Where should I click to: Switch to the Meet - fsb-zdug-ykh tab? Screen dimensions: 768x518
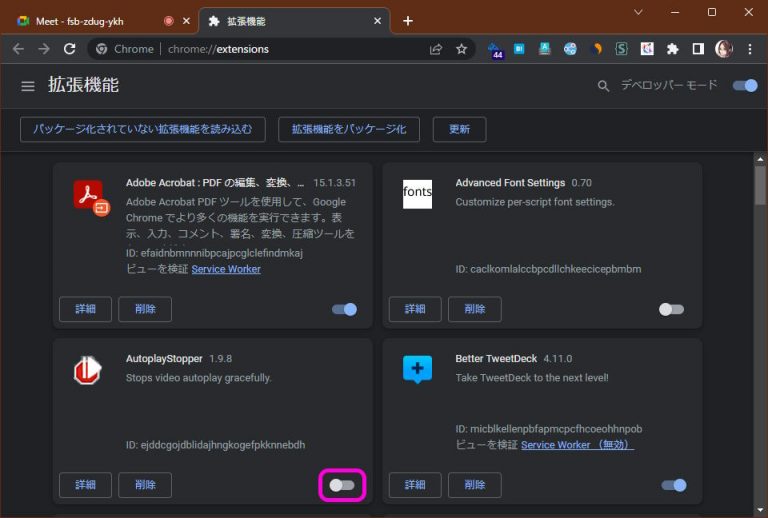click(79, 21)
